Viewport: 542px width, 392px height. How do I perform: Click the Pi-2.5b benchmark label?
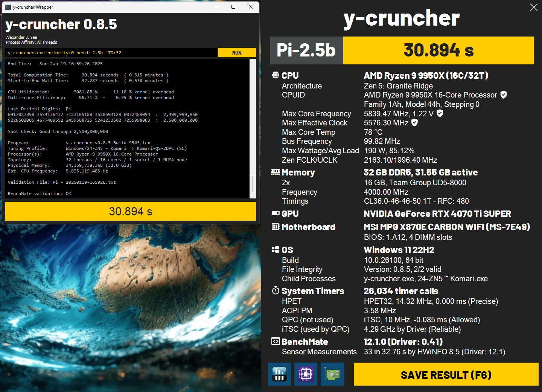pos(306,50)
